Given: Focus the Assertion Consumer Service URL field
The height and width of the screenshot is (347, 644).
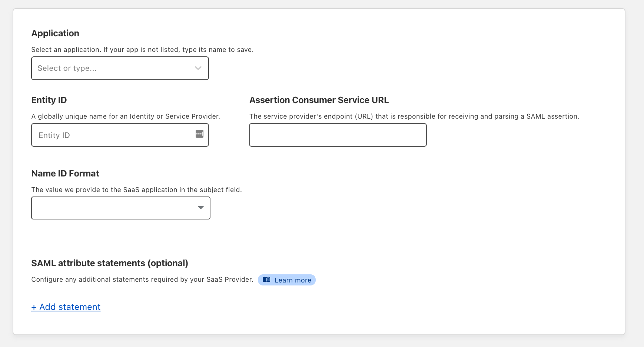Looking at the screenshot, I should (337, 135).
